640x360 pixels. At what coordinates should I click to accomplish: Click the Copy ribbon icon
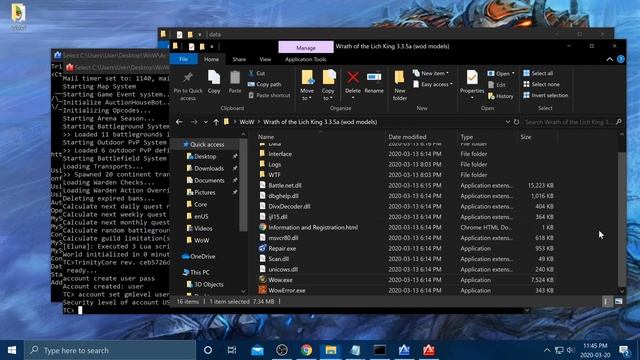tap(214, 78)
